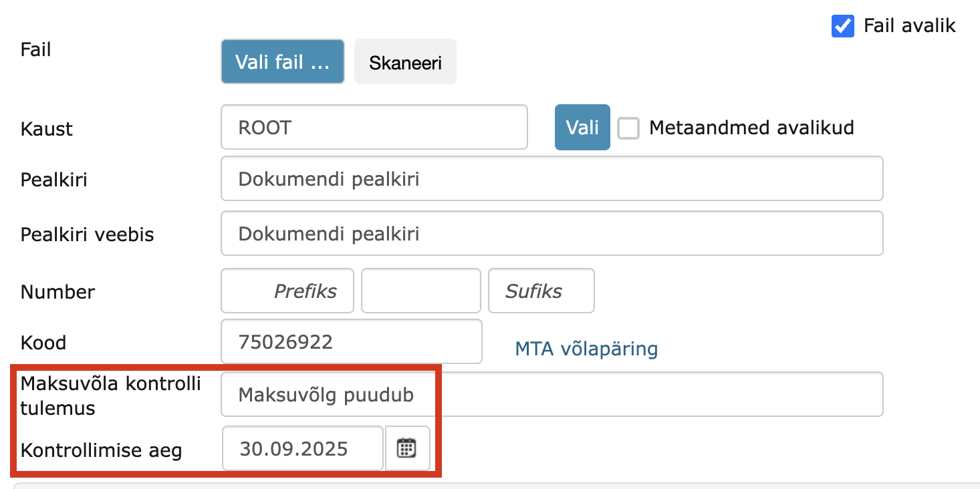
Task: Click the Sufiks input field
Action: coord(541,291)
